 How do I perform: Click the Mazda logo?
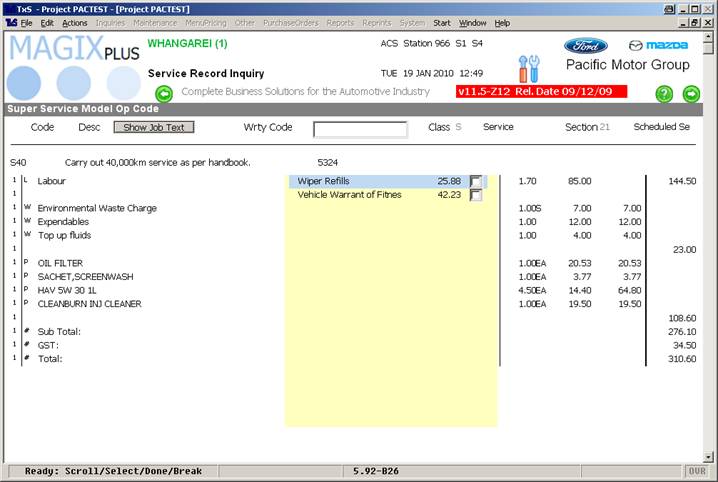coord(658,46)
